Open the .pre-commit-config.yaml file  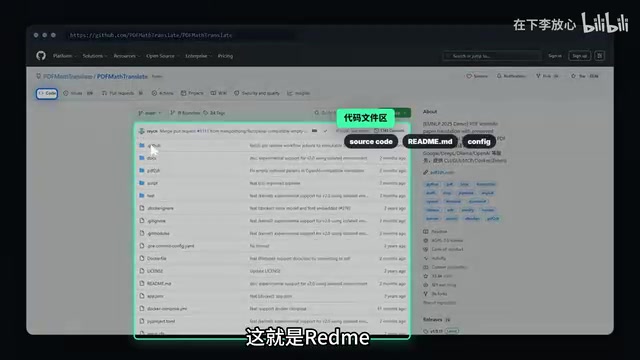coord(171,246)
